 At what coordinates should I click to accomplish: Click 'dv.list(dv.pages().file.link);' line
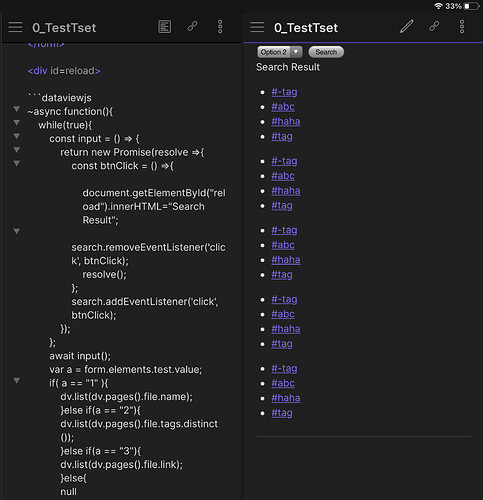122,464
